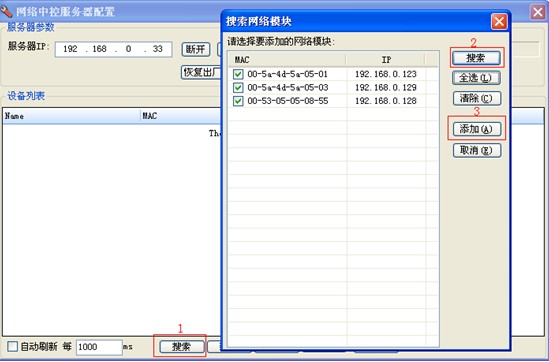Screen dimensions: 549x362
Task: Select MAC text 00-5a-4d-5a-05-01
Action: click(x=287, y=74)
